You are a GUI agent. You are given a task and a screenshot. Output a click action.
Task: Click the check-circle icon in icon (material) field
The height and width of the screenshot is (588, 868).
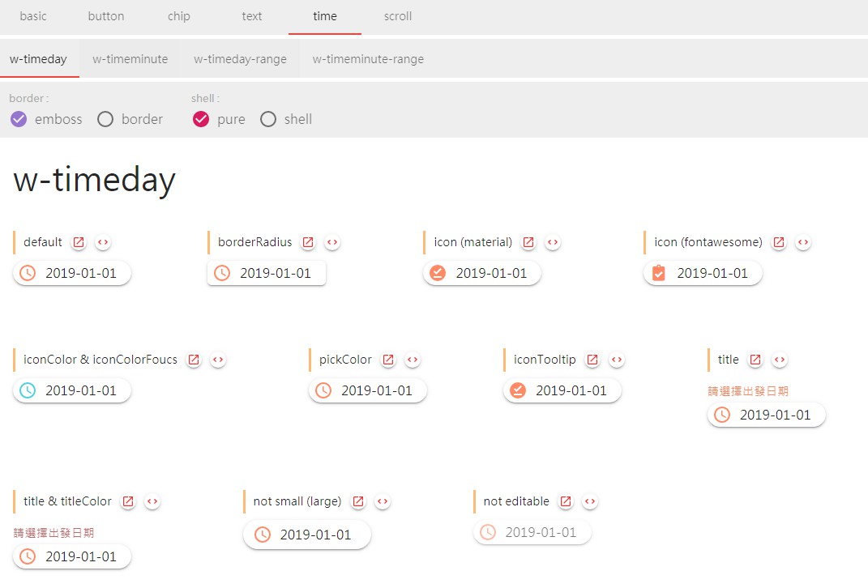pos(438,273)
